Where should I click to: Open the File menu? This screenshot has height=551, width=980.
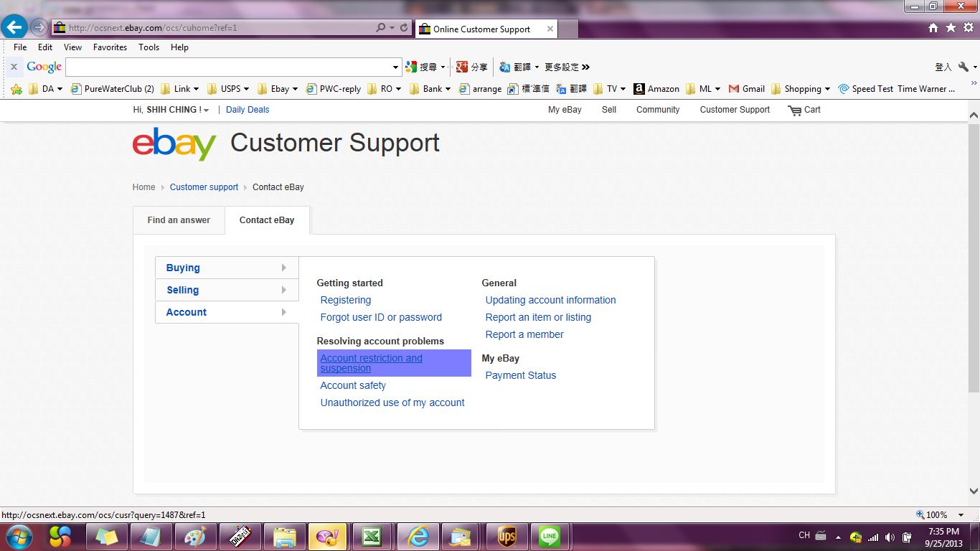(20, 47)
